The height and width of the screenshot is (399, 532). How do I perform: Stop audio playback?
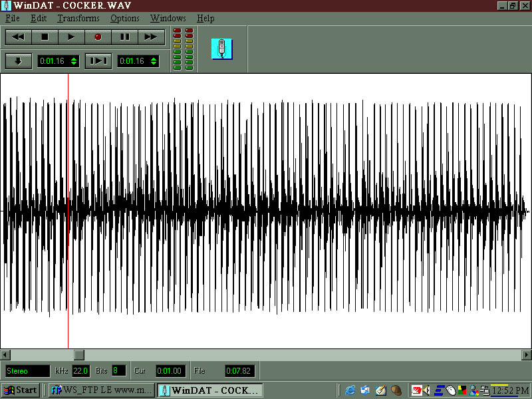tap(45, 37)
